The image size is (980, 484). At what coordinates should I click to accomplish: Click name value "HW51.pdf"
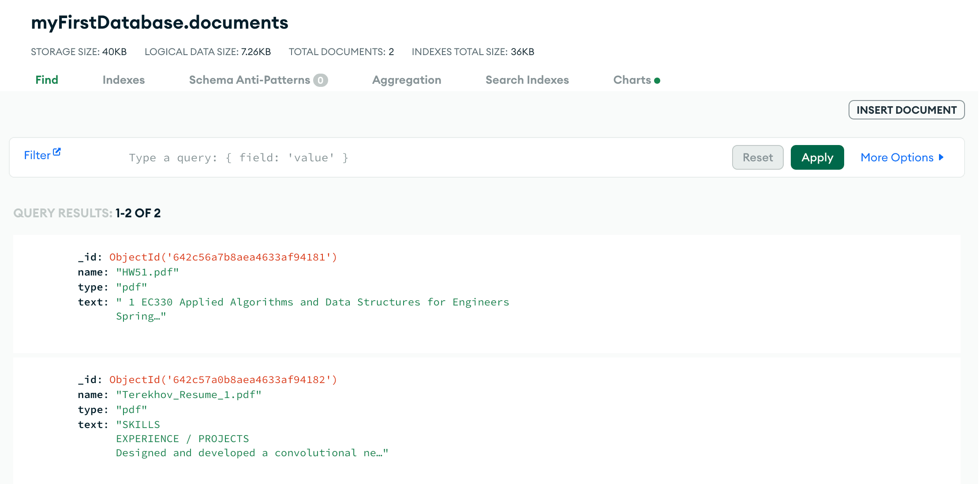[x=147, y=272]
